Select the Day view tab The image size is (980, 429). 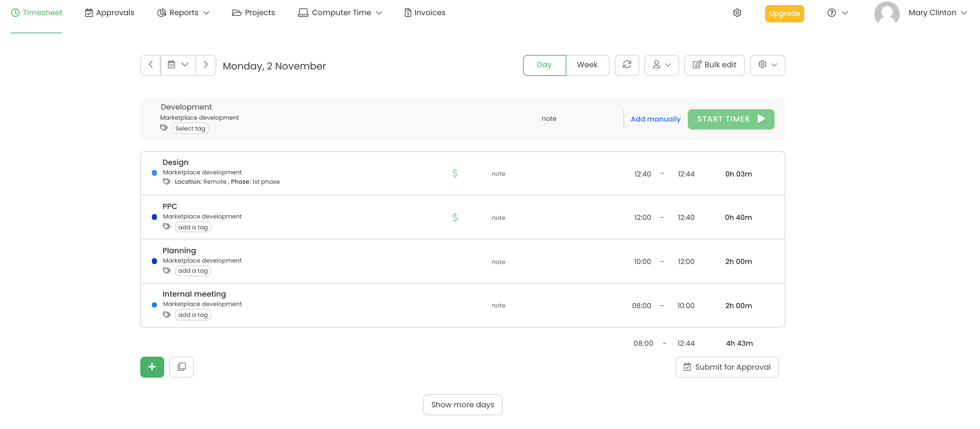point(544,65)
